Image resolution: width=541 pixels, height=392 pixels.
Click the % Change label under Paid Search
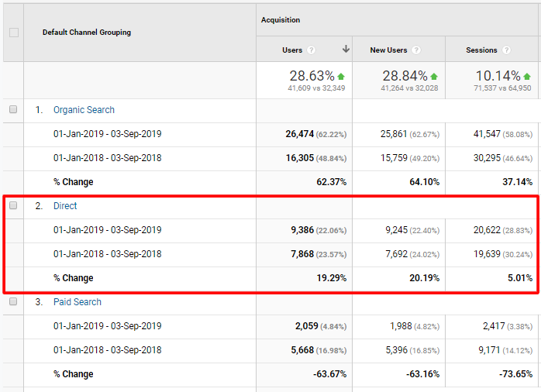[73, 374]
